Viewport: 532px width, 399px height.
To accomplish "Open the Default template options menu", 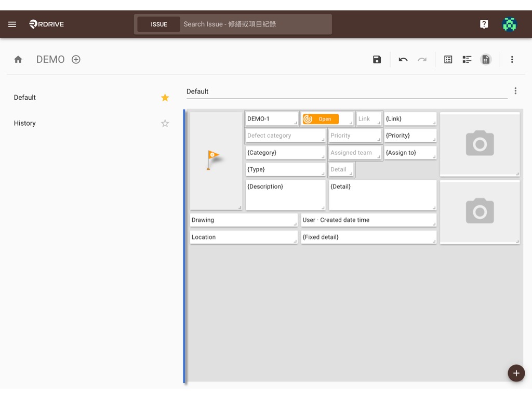I will (515, 91).
